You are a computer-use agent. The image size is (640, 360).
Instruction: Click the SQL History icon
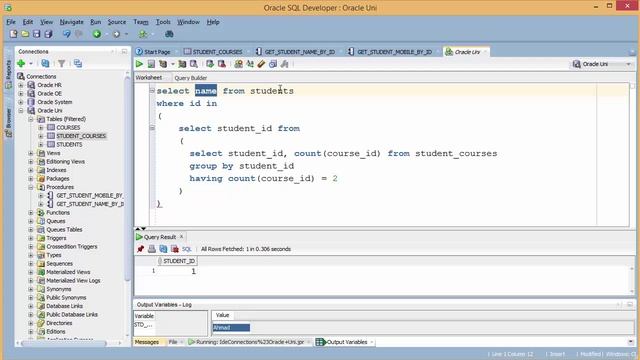pyautogui.click(x=273, y=64)
